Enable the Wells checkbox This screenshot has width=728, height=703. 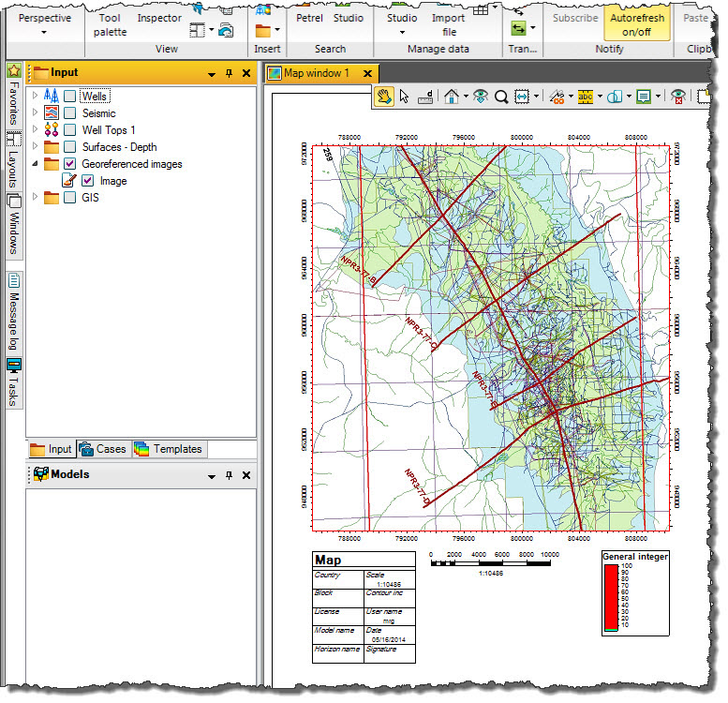(70, 97)
